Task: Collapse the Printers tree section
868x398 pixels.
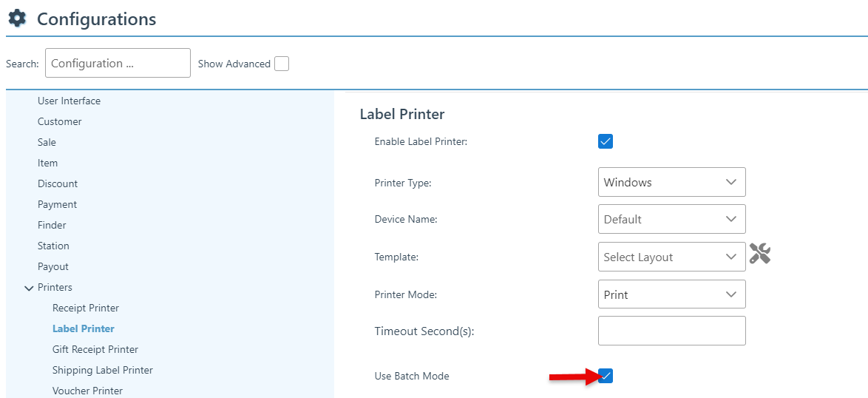Action: (30, 288)
